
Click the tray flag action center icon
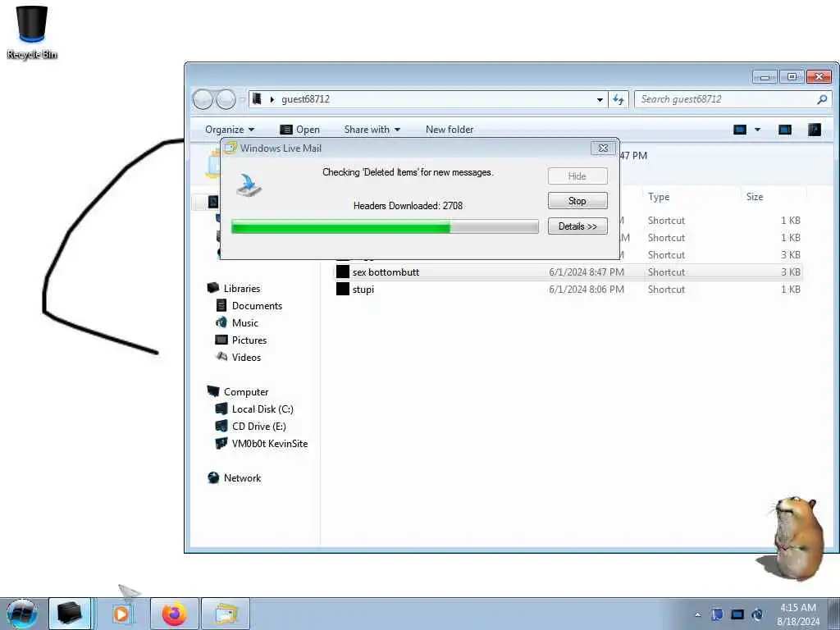click(x=717, y=614)
